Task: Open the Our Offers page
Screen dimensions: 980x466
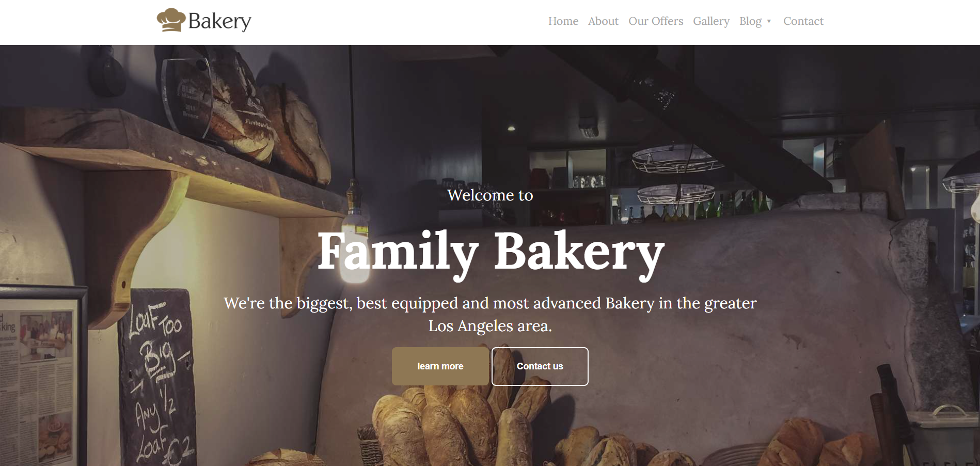Action: click(656, 21)
